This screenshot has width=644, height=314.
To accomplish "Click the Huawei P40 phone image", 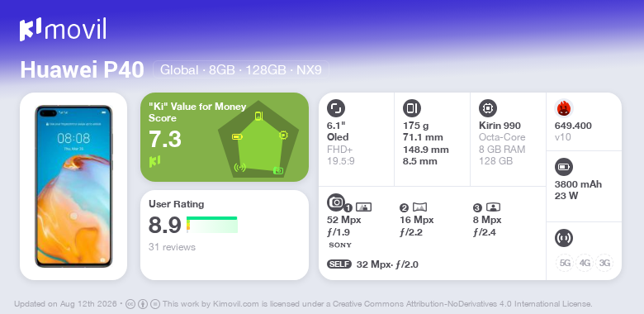I will pyautogui.click(x=73, y=187).
